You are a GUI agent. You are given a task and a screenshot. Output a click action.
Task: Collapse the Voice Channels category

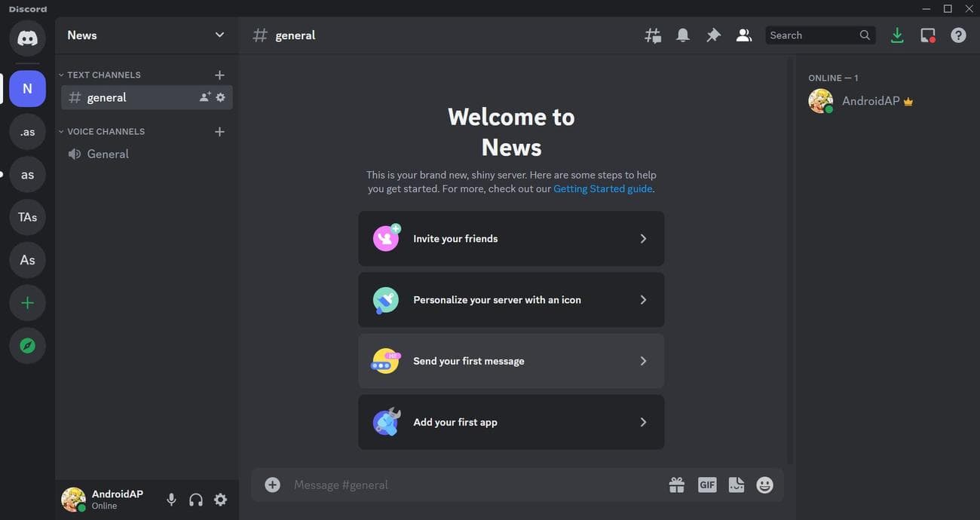click(106, 132)
